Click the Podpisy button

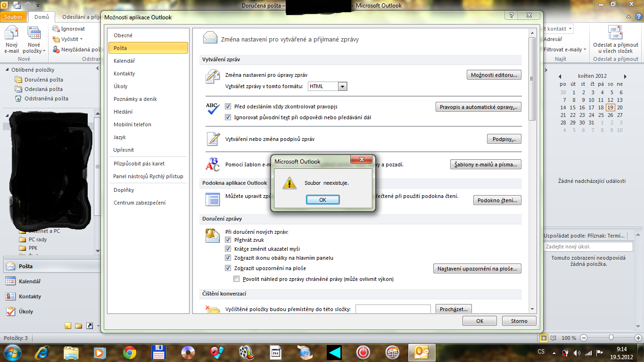click(x=504, y=139)
